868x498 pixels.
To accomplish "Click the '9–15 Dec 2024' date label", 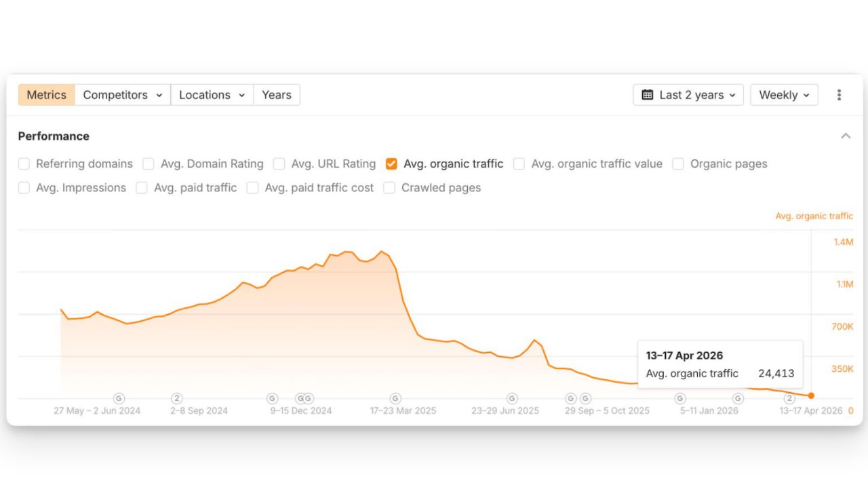I will click(x=301, y=410).
